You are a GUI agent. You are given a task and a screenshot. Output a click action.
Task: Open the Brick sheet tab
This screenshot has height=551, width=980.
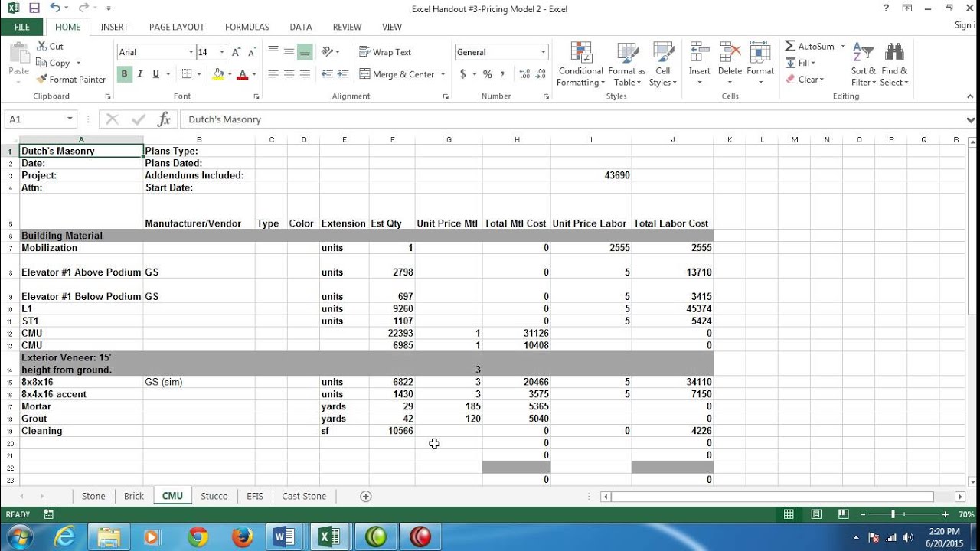(x=134, y=496)
